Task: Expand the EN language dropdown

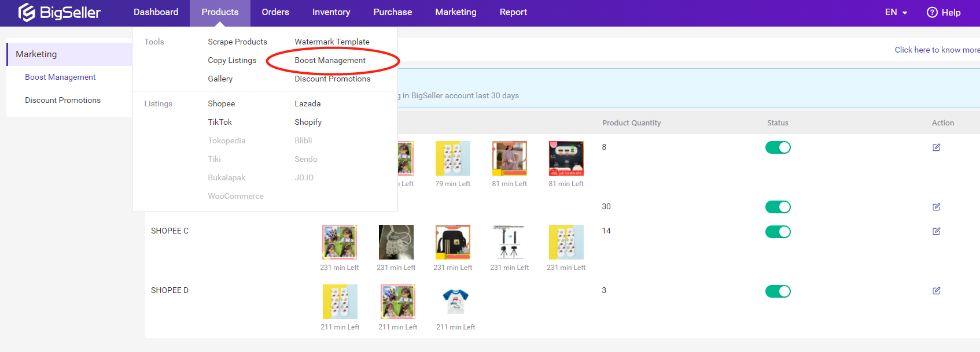Action: 896,12
